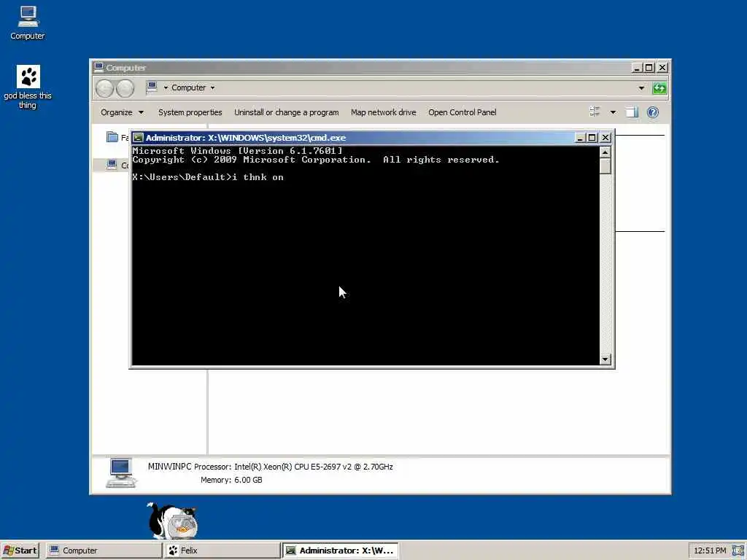The width and height of the screenshot is (747, 560).
Task: Switch to Administrator cmd taskbar button
Action: (x=340, y=551)
